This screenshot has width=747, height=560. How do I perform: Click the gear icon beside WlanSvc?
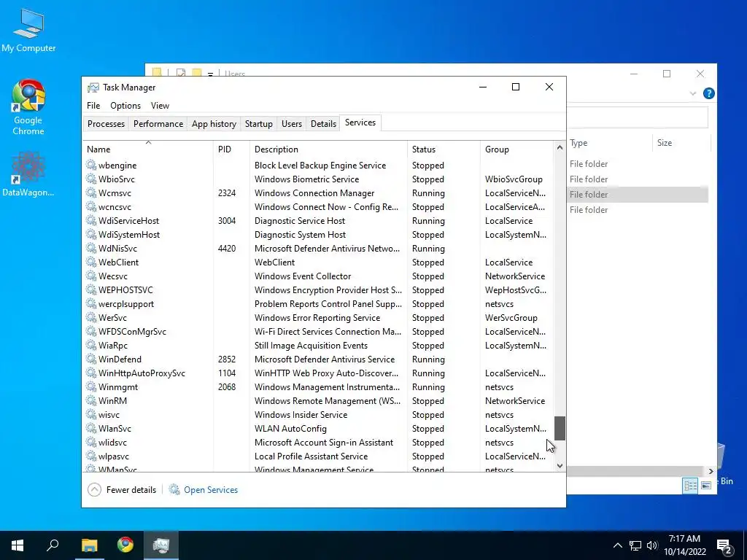coord(91,429)
